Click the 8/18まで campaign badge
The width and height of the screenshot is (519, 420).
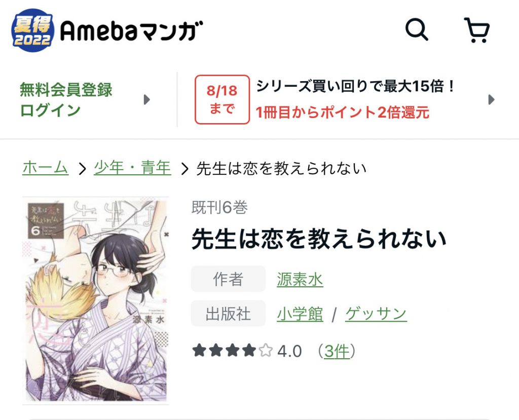(x=222, y=100)
